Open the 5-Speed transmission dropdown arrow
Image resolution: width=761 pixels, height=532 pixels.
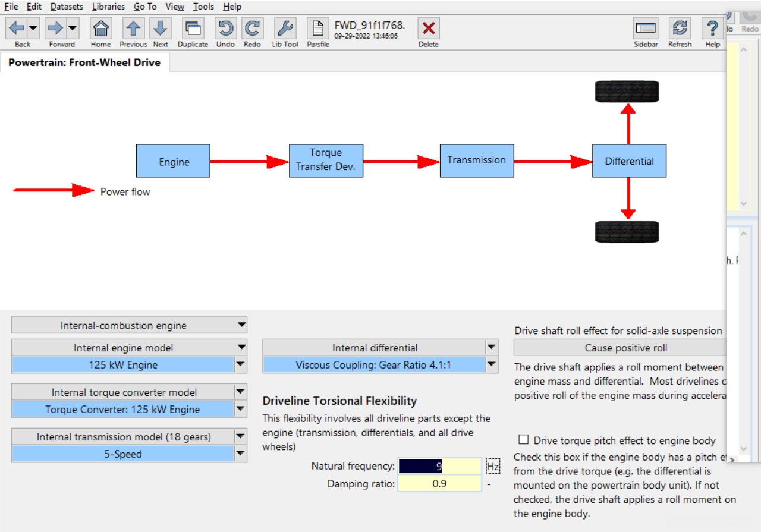point(240,454)
